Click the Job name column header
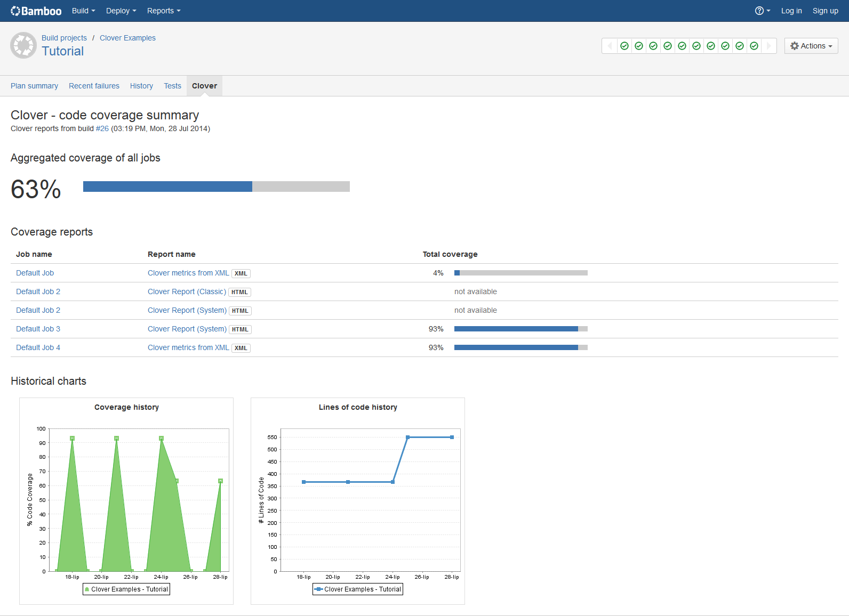 34,254
